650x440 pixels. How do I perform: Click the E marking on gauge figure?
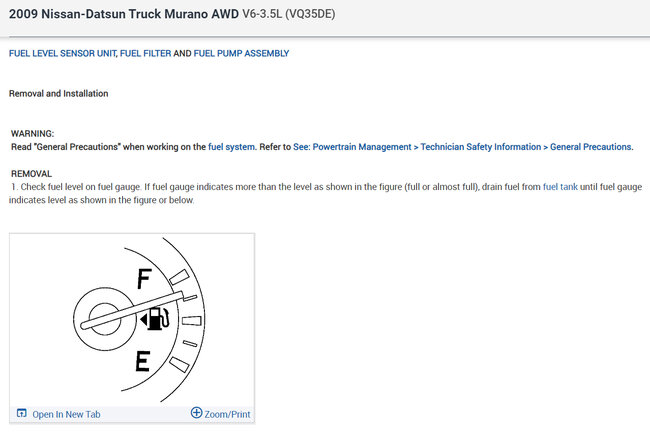143,361
